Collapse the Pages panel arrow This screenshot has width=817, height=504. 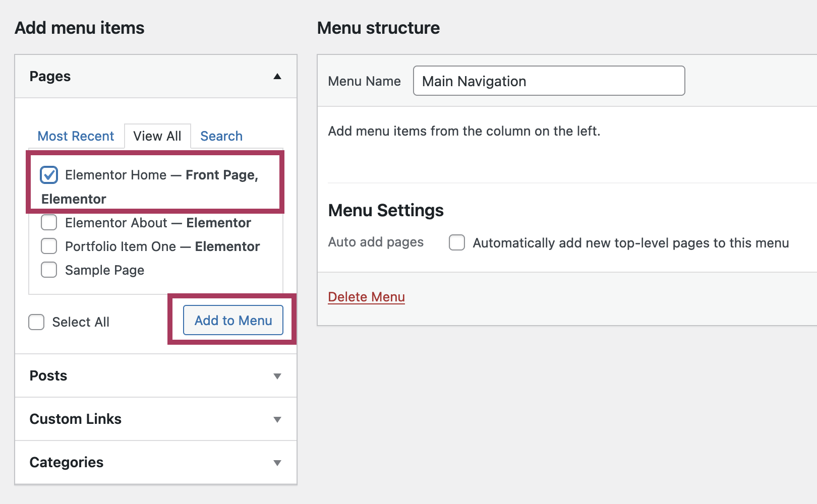277,77
